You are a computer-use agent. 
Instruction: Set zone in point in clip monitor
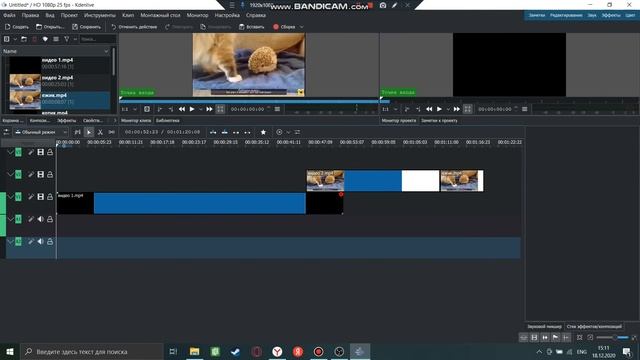[x=160, y=109]
